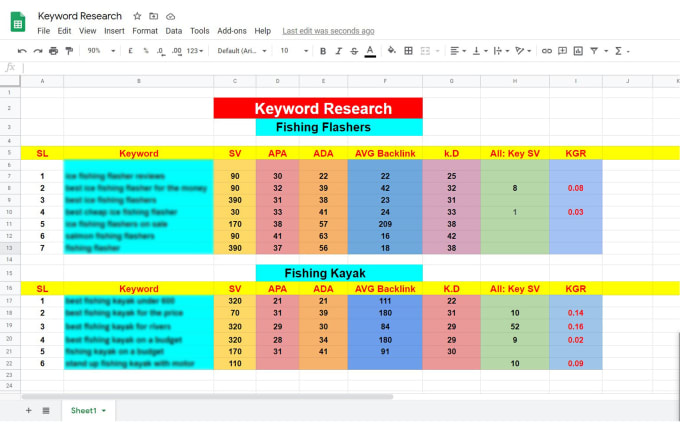Open the text color picker
Image resolution: width=680 pixels, height=425 pixels.
click(370, 51)
